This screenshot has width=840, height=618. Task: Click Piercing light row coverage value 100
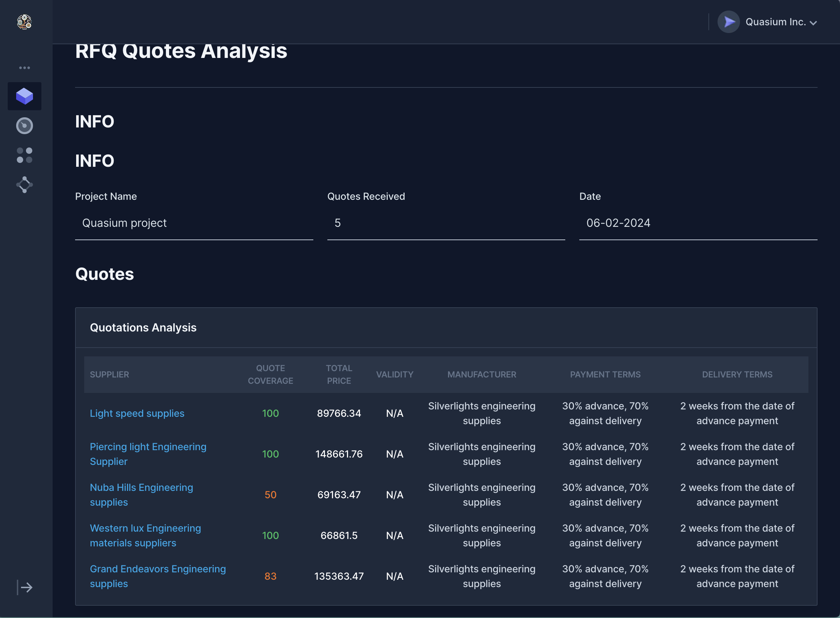[x=270, y=454]
